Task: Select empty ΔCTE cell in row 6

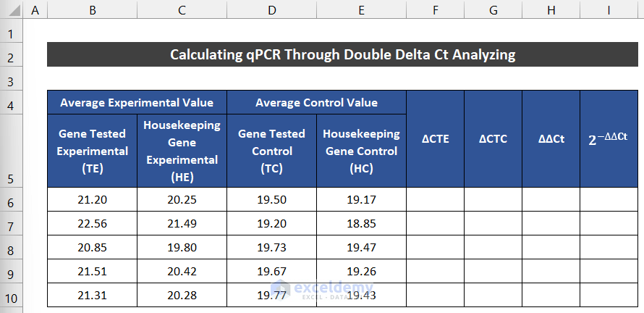Action: click(x=435, y=200)
